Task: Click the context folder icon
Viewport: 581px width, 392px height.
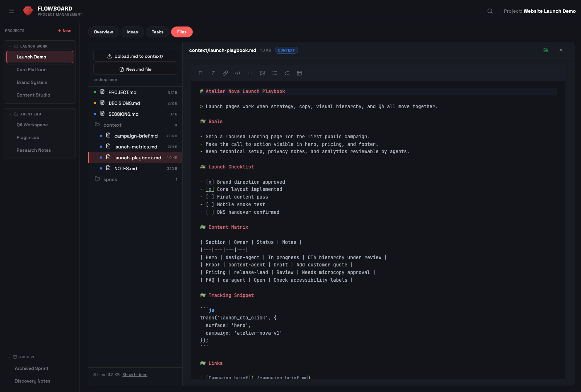Action: pyautogui.click(x=97, y=124)
